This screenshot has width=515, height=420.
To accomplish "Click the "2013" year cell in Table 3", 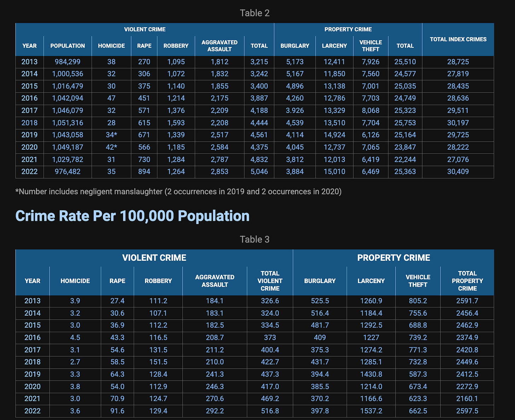I will [33, 301].
